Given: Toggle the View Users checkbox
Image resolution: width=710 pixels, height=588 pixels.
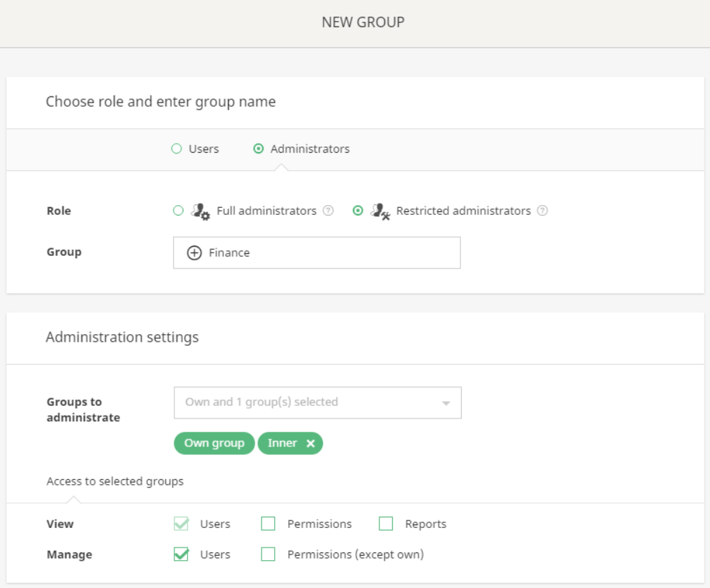Looking at the screenshot, I should click(181, 524).
